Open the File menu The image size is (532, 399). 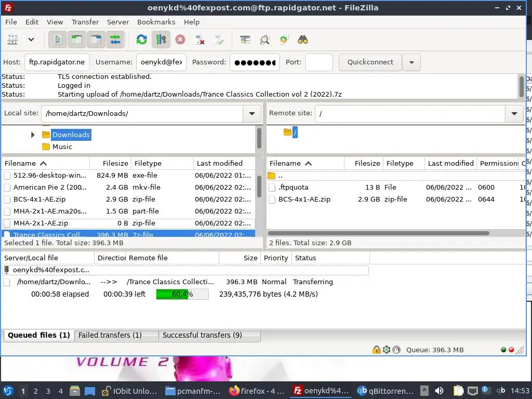point(11,22)
